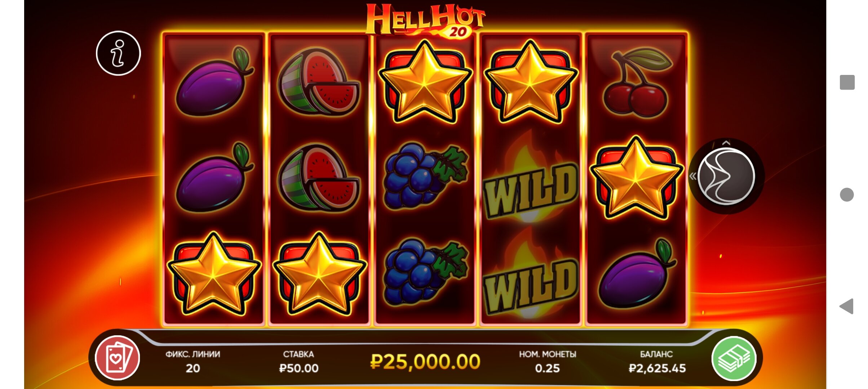Tap the Hell Hot 20 logo
The height and width of the screenshot is (389, 868).
(425, 21)
